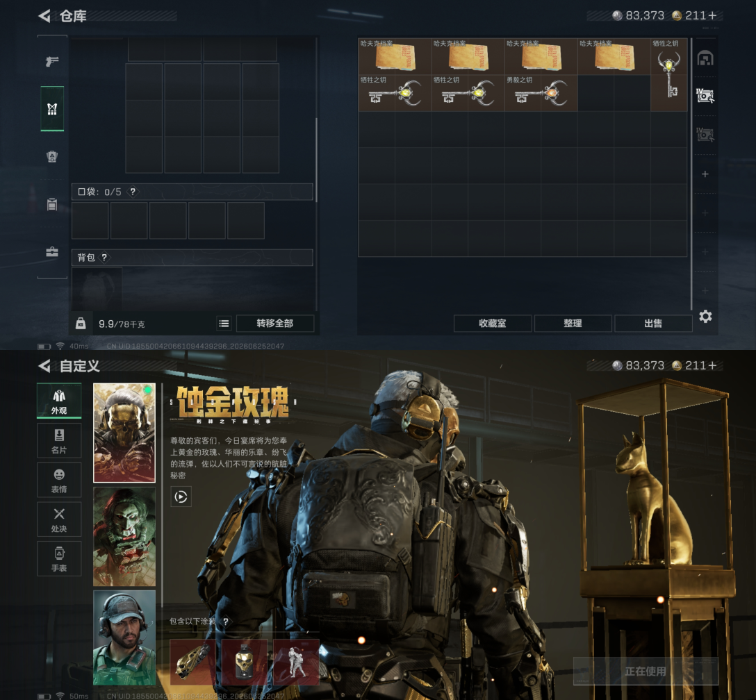Image resolution: width=756 pixels, height=700 pixels.
Task: Switch to the 外观 appearance tab
Action: [x=59, y=401]
